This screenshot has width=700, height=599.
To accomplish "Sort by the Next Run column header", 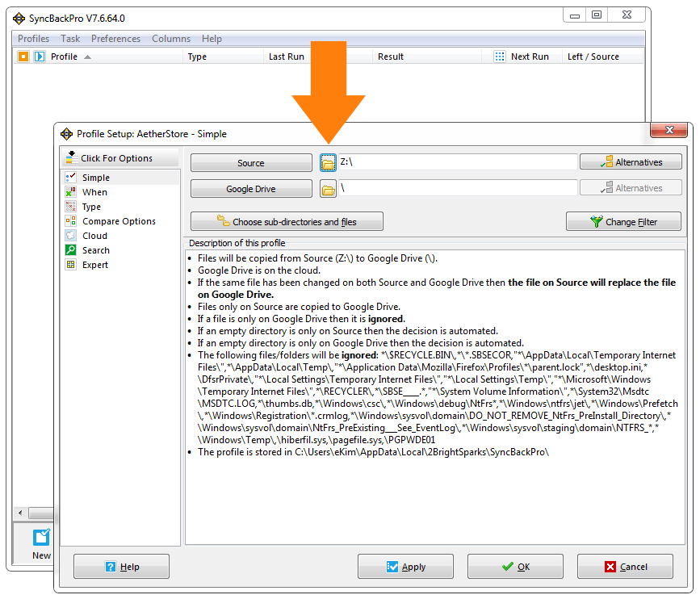I will tap(530, 57).
